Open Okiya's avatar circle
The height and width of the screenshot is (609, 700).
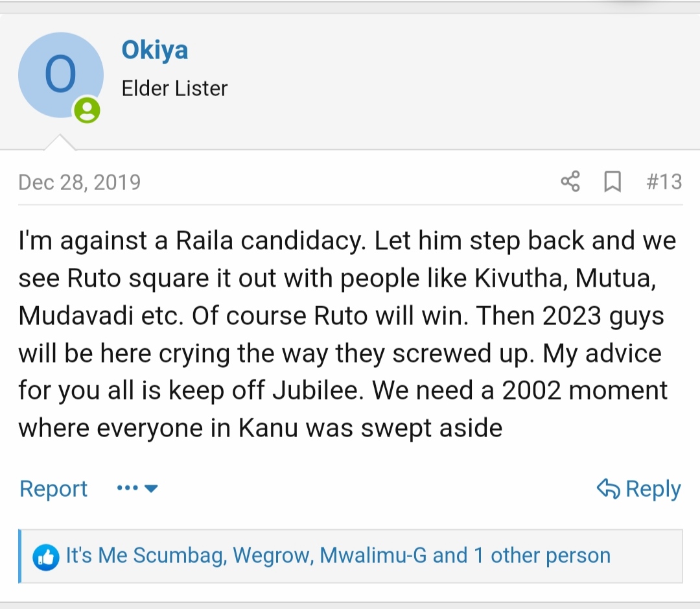(x=61, y=75)
